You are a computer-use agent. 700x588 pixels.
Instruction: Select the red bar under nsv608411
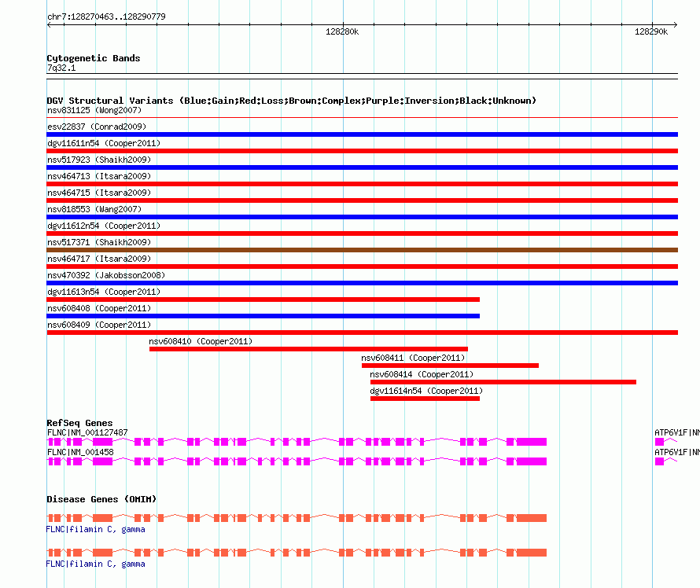coord(450,366)
